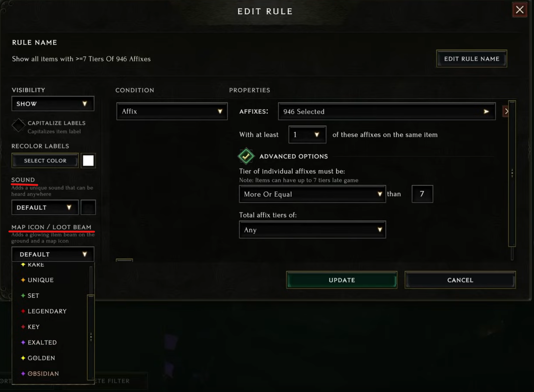
Task: Enable the Capitalize Labels checkbox
Action: click(19, 126)
